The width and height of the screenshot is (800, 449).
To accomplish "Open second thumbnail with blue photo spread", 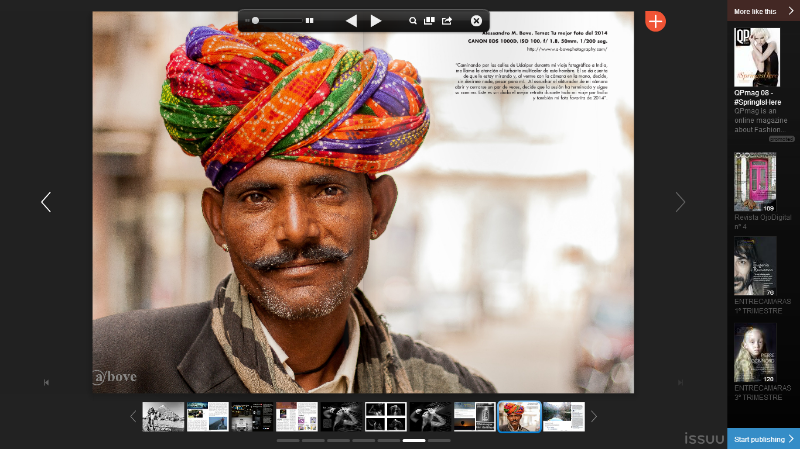I will click(x=208, y=416).
